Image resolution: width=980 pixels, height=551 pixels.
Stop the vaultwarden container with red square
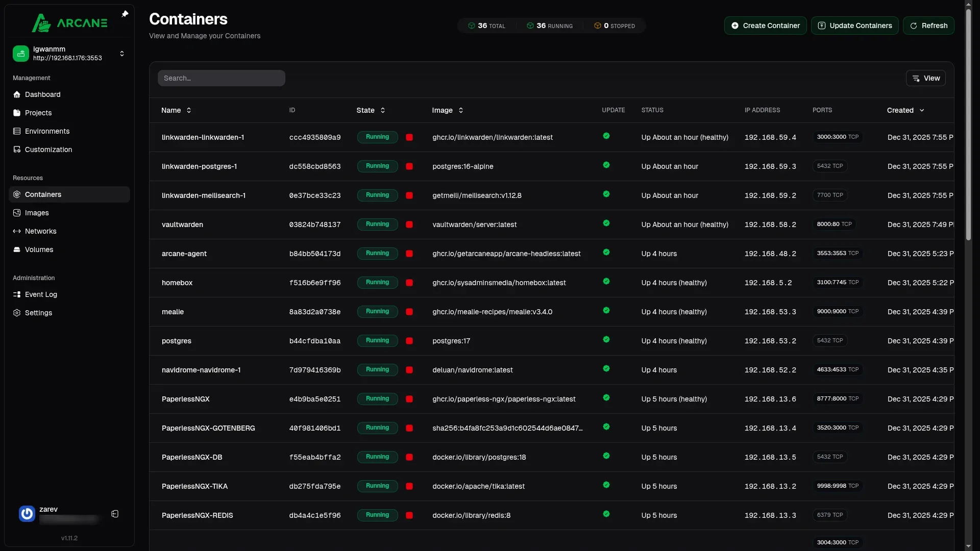(409, 224)
